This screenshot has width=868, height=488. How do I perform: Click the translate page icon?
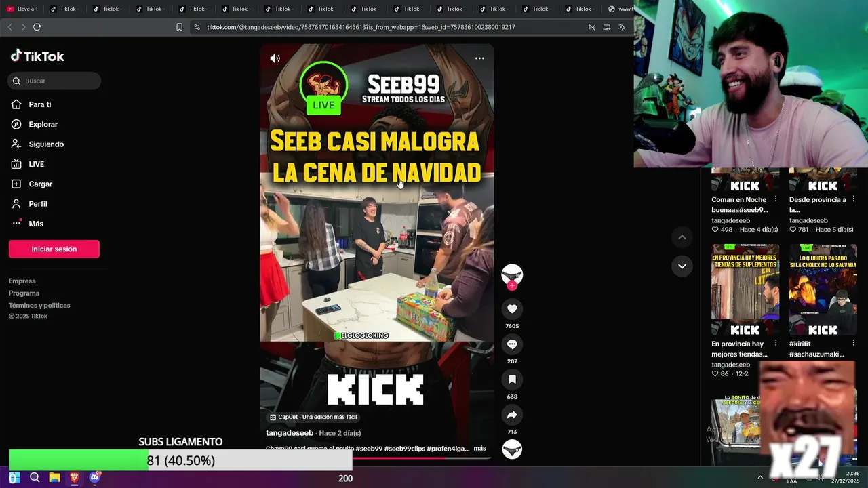(x=622, y=27)
